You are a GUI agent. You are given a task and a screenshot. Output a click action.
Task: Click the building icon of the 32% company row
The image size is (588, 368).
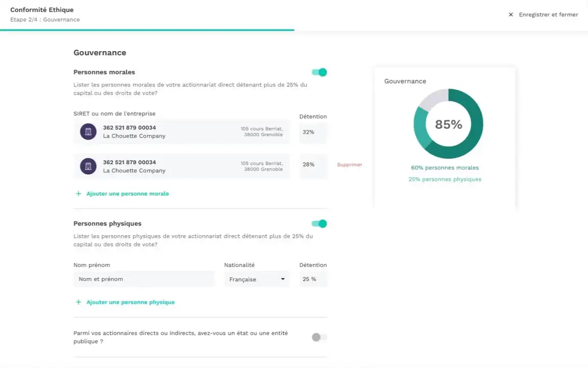(88, 132)
